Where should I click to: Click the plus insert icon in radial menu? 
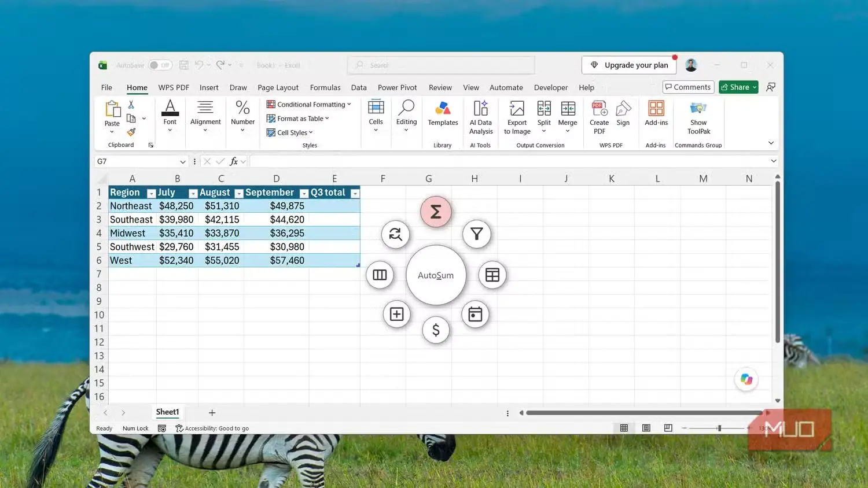[396, 315]
